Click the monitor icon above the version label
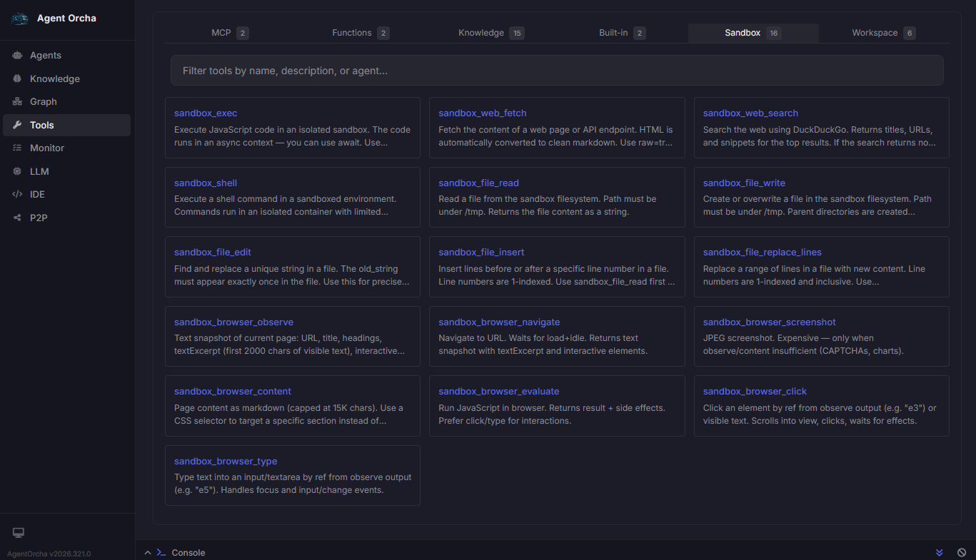The width and height of the screenshot is (976, 560). (x=18, y=532)
